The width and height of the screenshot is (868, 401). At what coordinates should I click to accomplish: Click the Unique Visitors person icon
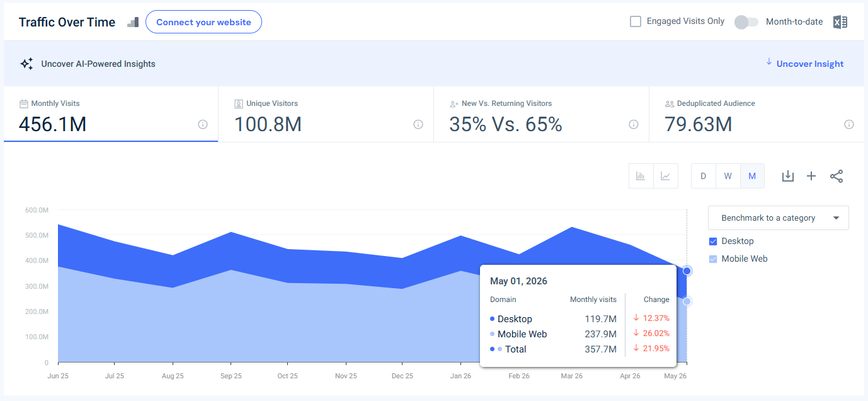click(x=239, y=103)
